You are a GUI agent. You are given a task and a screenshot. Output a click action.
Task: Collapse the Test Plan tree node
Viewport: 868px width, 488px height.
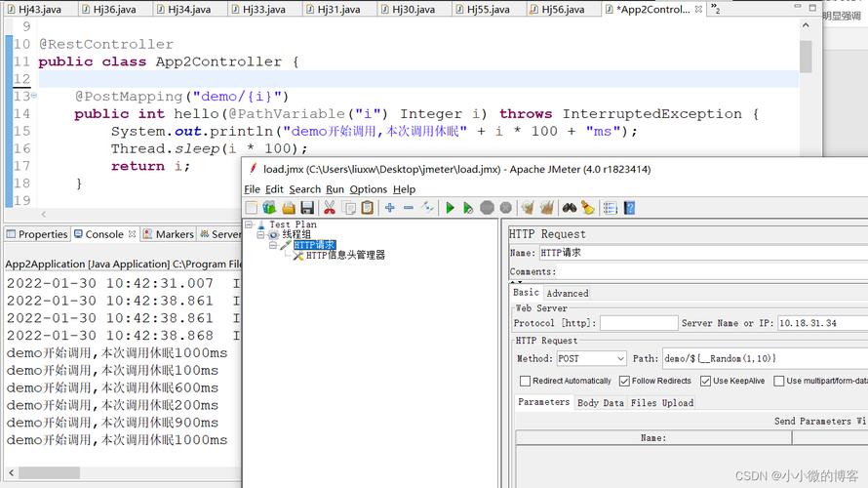point(249,224)
